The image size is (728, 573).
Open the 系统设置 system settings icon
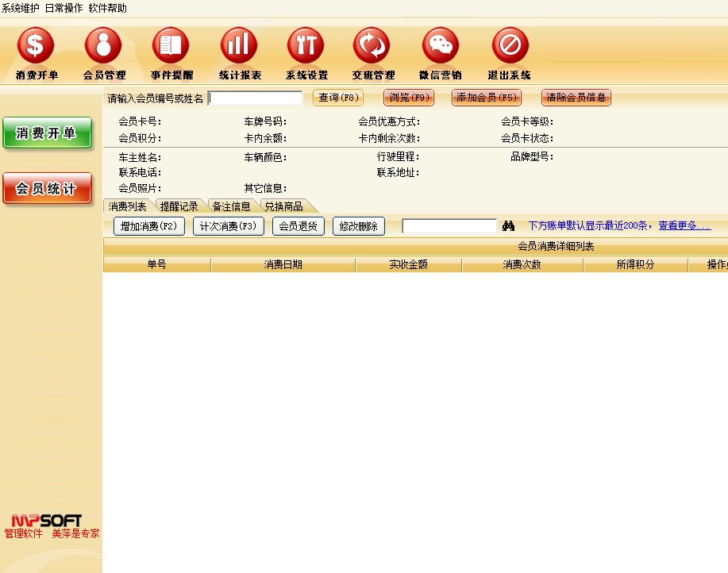(306, 47)
